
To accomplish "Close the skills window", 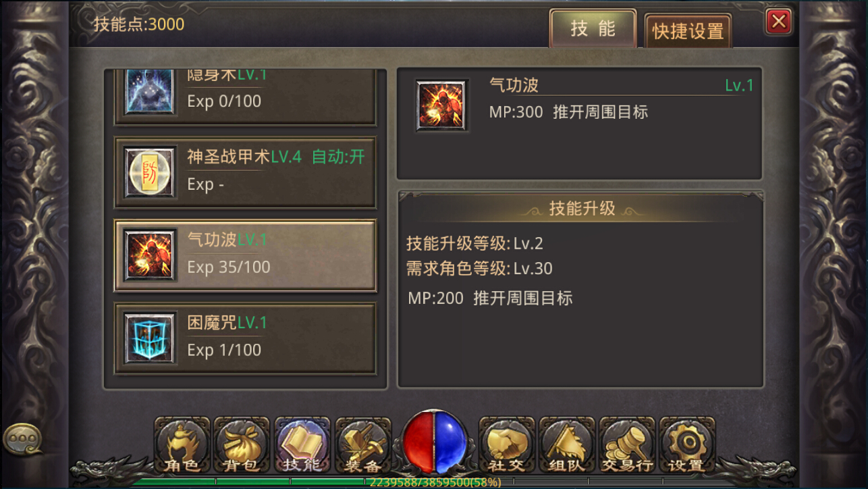I will click(x=779, y=22).
